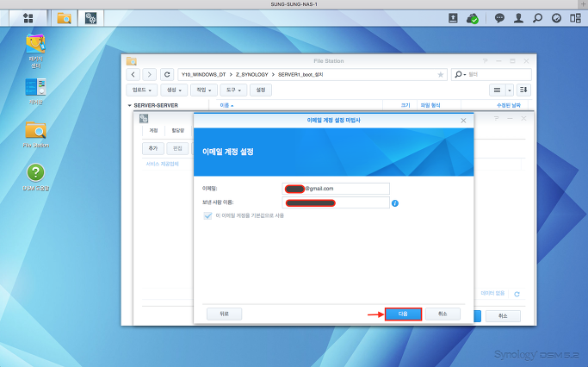Expand the Create dropdown in File Station
Screen dimensions: 588x367
[x=174, y=90]
